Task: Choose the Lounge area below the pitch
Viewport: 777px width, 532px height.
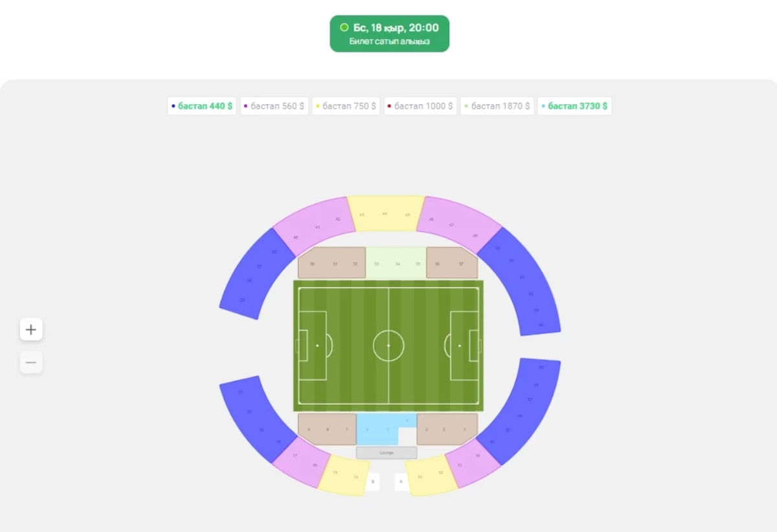Action: [x=387, y=453]
